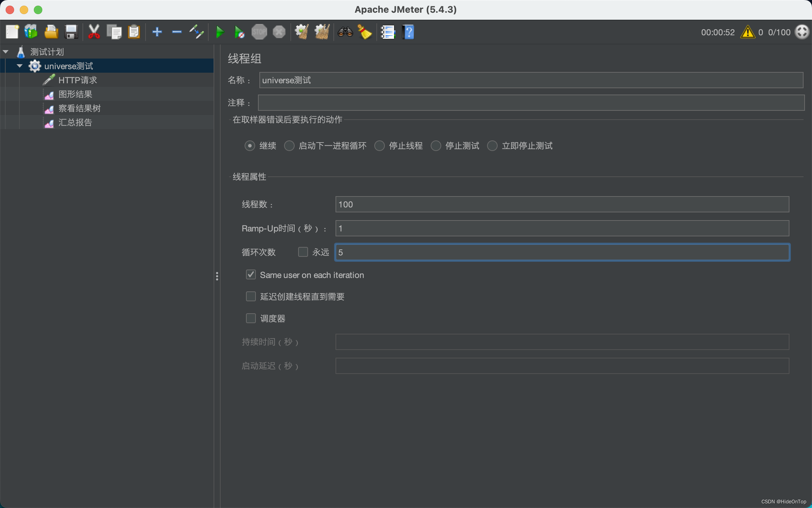The image size is (812, 508).
Task: Click the Start no pauses icon
Action: (x=239, y=32)
